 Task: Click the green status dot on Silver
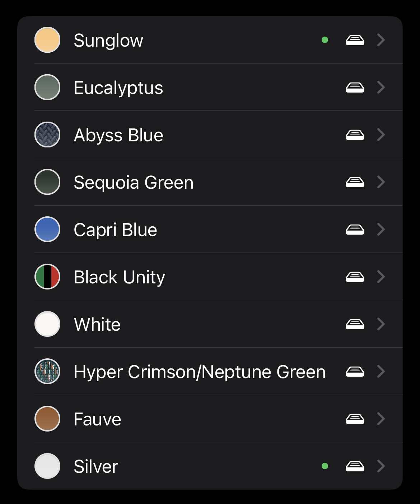325,466
